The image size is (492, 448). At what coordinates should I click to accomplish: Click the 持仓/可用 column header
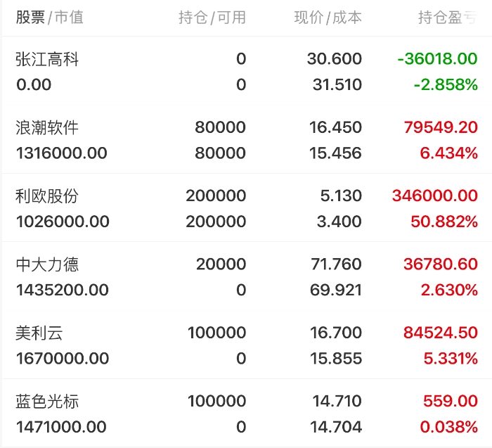coord(212,18)
